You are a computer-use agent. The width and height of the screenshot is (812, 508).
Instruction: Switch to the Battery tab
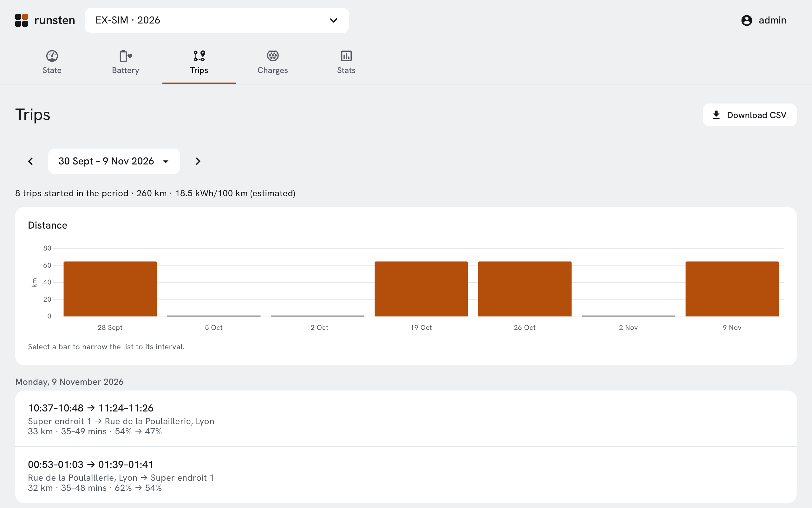click(x=126, y=62)
